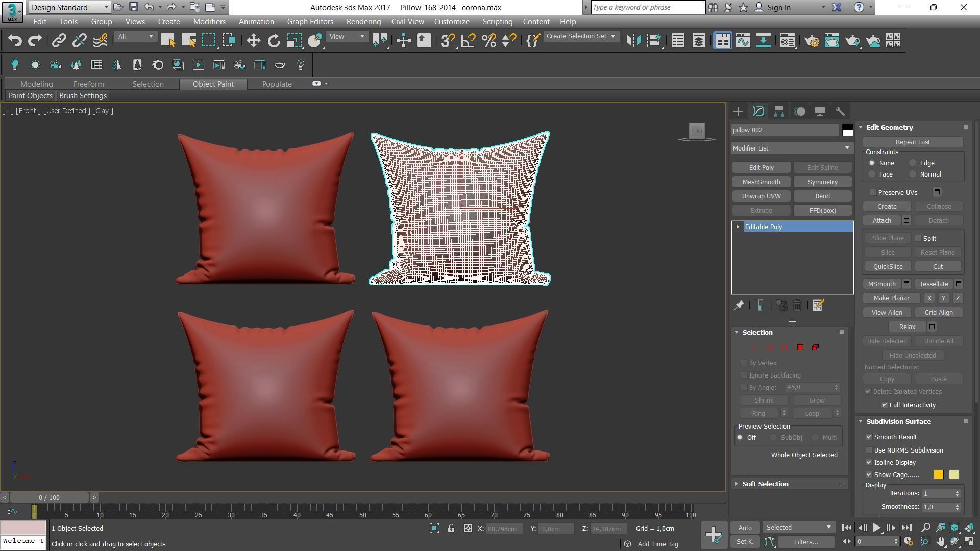Toggle the Selection Lock padlock icon
The width and height of the screenshot is (980, 551).
click(451, 529)
